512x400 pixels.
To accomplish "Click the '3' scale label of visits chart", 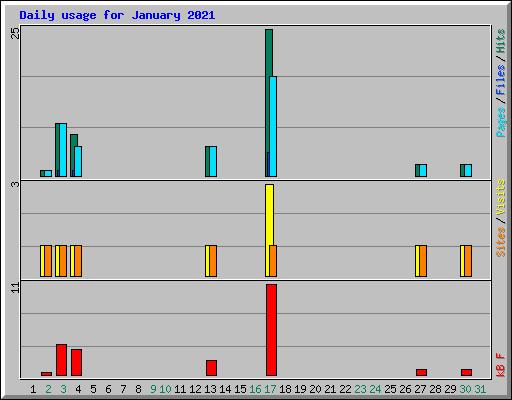I will pos(15,184).
